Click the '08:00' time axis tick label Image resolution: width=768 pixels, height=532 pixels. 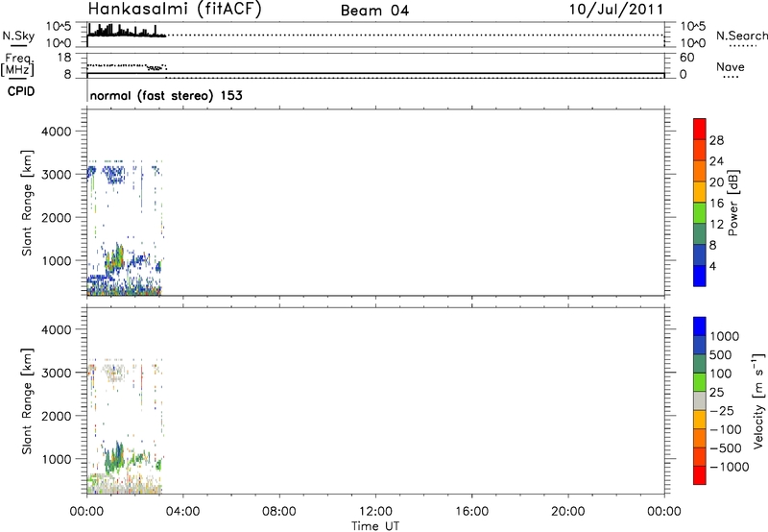click(278, 512)
